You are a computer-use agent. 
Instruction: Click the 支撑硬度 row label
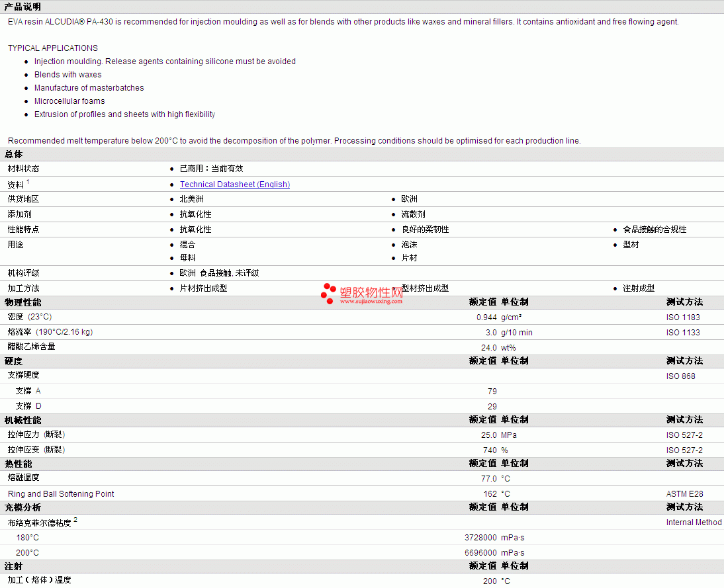click(x=23, y=375)
